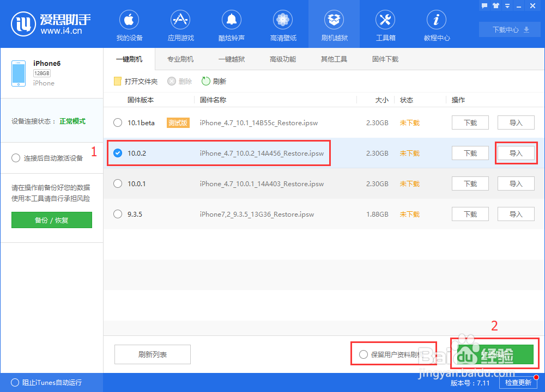Import the 10.0.2 firmware file
Viewport: 545px width, 392px height.
[x=516, y=153]
